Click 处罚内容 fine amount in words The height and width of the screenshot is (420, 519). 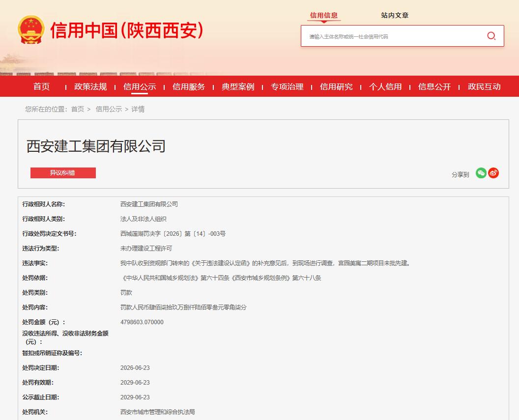(183, 307)
